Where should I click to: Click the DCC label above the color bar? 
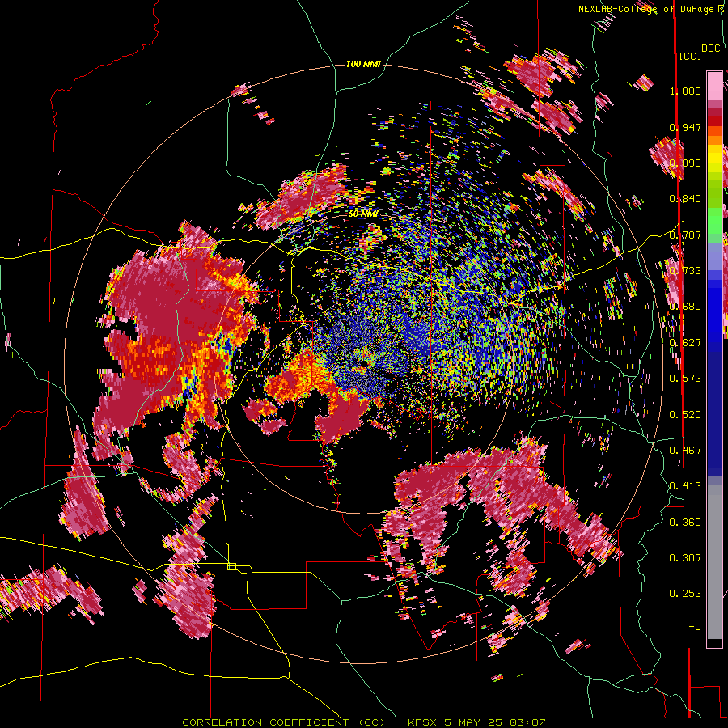[711, 49]
